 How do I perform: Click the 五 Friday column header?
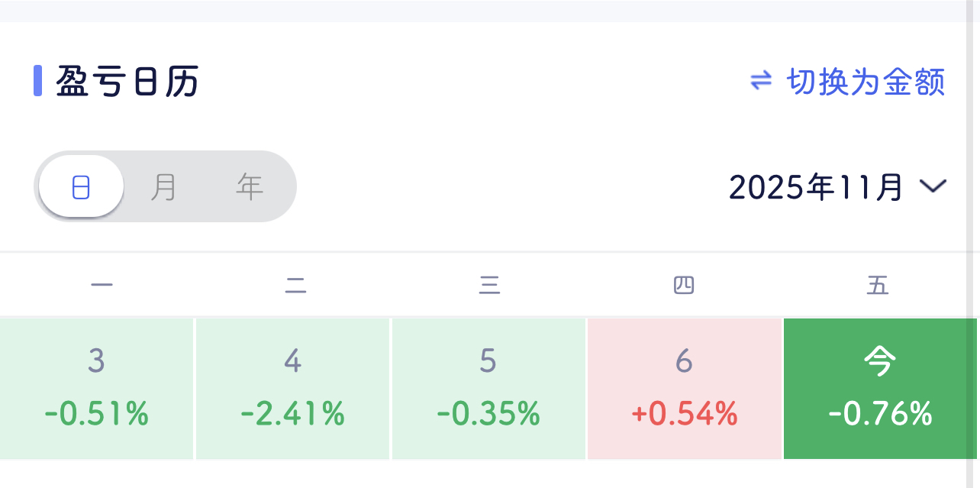878,286
